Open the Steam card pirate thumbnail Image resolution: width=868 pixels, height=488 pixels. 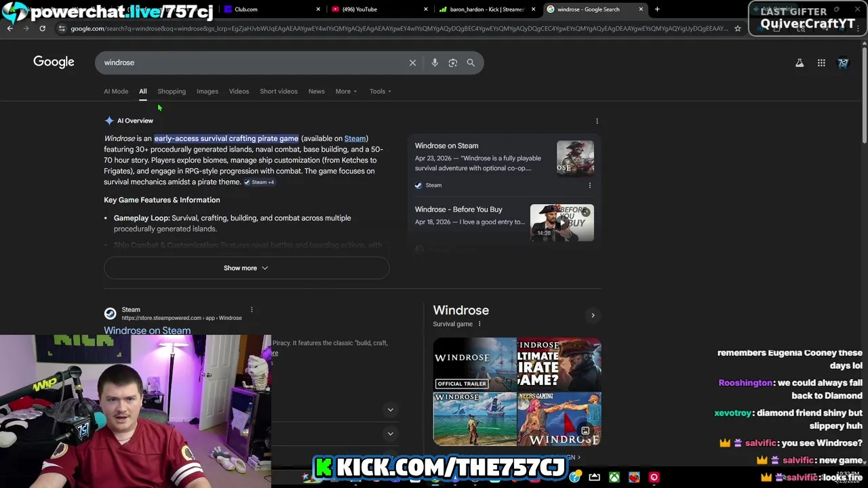tap(575, 158)
